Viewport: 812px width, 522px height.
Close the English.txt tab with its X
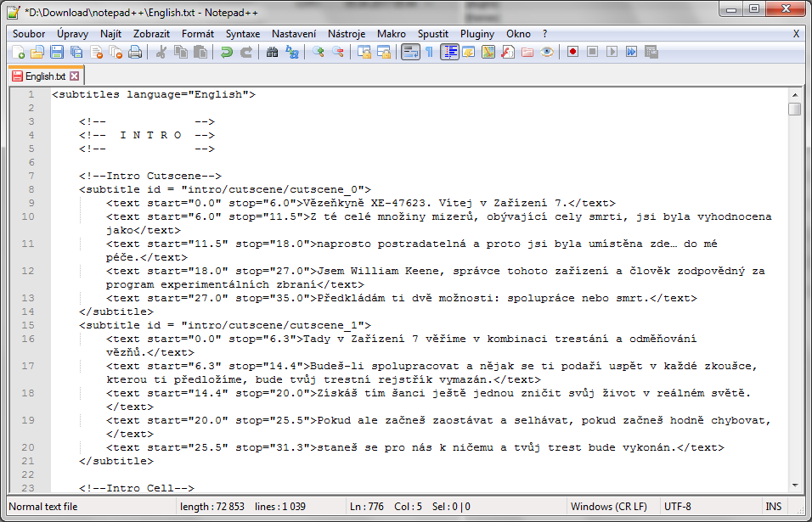74,76
